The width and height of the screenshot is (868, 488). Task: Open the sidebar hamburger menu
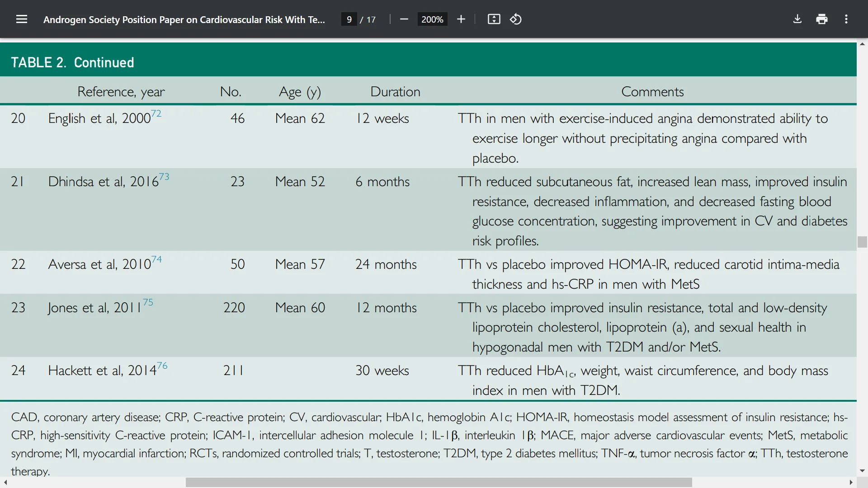coord(22,19)
